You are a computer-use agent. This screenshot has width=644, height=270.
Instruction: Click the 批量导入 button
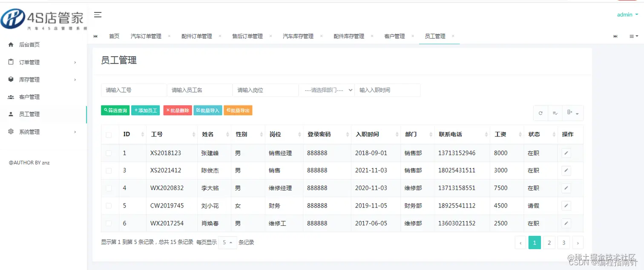(208, 110)
